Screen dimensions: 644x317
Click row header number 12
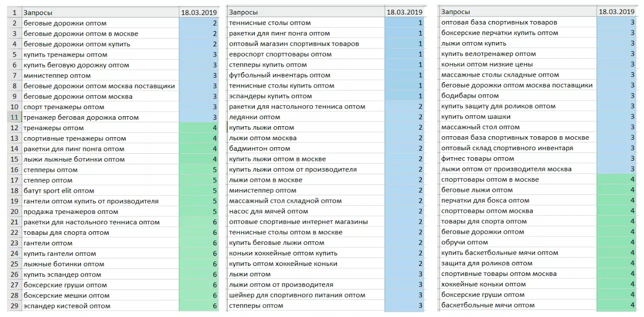click(14, 128)
